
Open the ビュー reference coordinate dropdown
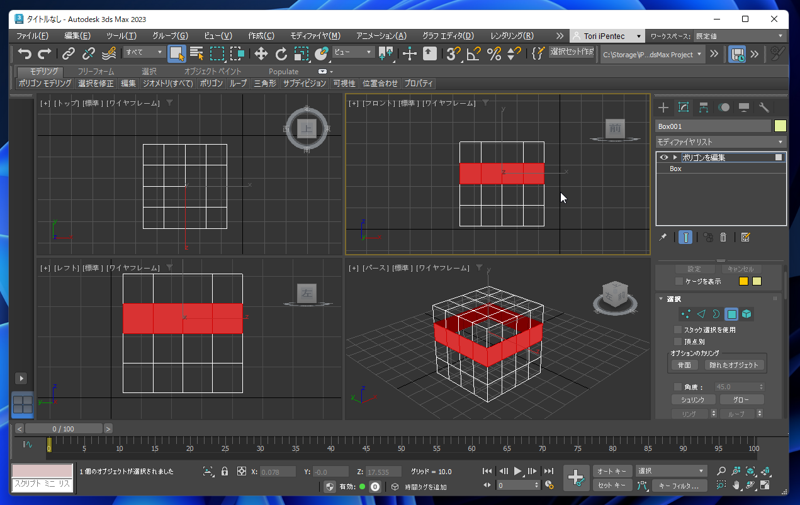point(353,52)
